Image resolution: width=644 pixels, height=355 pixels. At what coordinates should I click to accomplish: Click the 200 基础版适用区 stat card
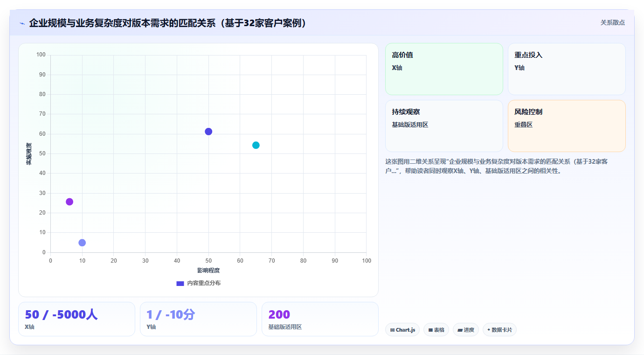pyautogui.click(x=320, y=319)
